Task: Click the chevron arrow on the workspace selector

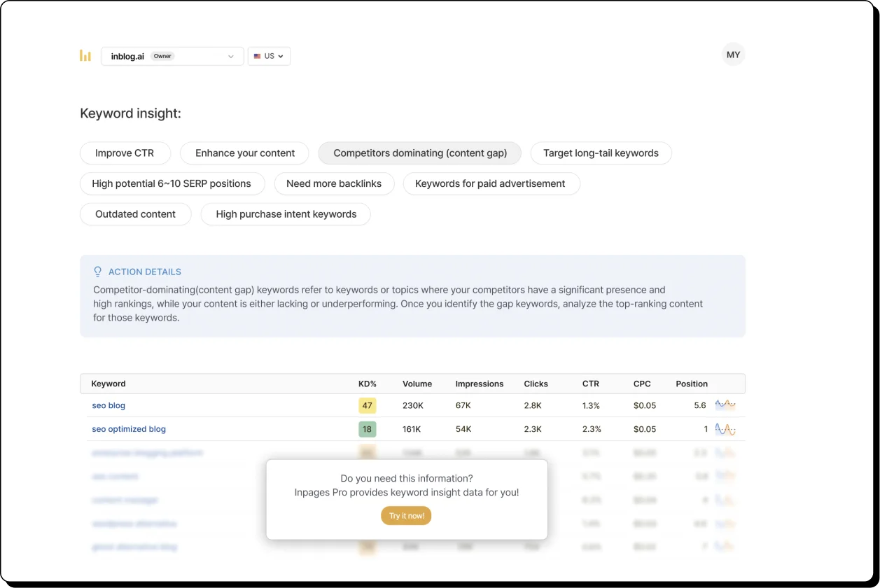Action: 231,56
